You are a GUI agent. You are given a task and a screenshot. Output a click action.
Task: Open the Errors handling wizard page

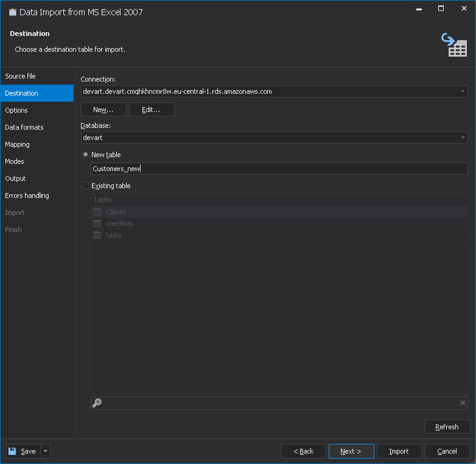tap(37, 195)
